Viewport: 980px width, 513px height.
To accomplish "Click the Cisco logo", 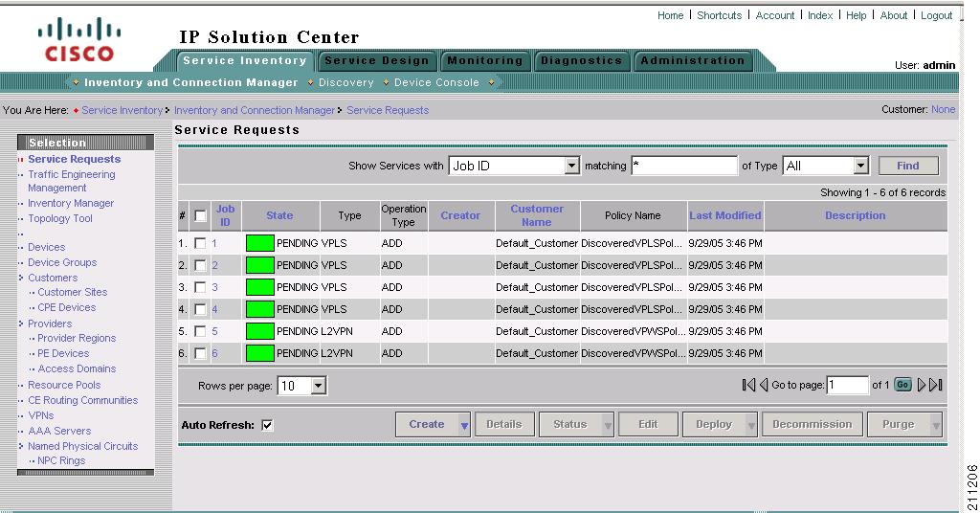I will tap(79, 40).
